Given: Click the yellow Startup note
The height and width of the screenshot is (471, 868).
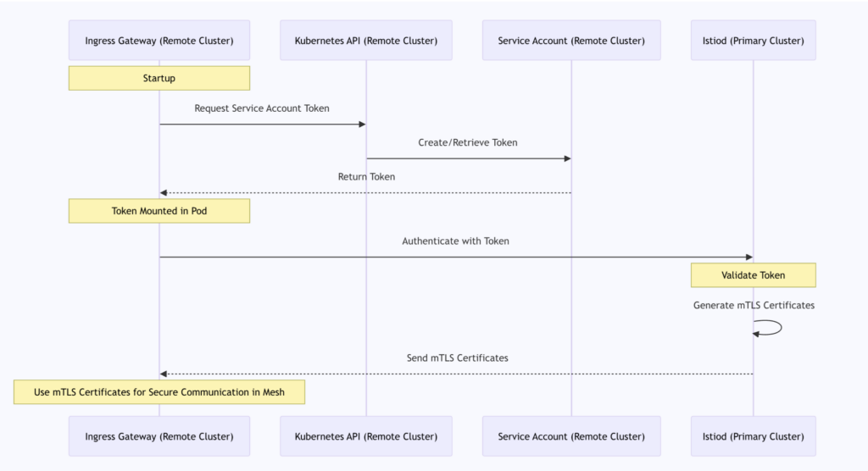Looking at the screenshot, I should [x=159, y=79].
